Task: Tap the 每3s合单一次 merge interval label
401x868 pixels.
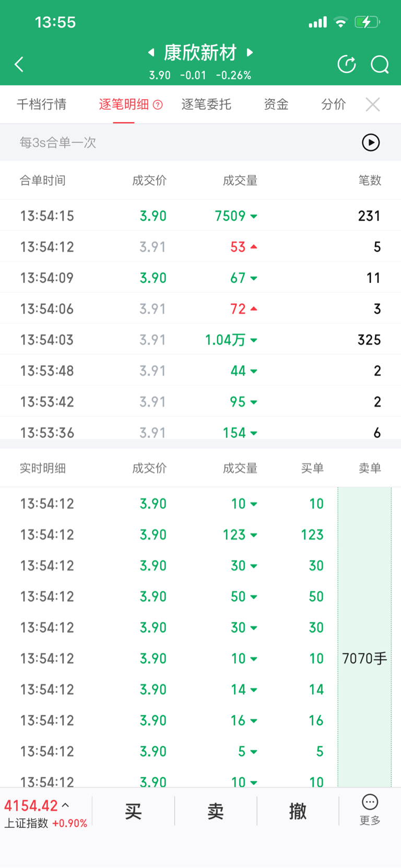Action: pyautogui.click(x=58, y=142)
